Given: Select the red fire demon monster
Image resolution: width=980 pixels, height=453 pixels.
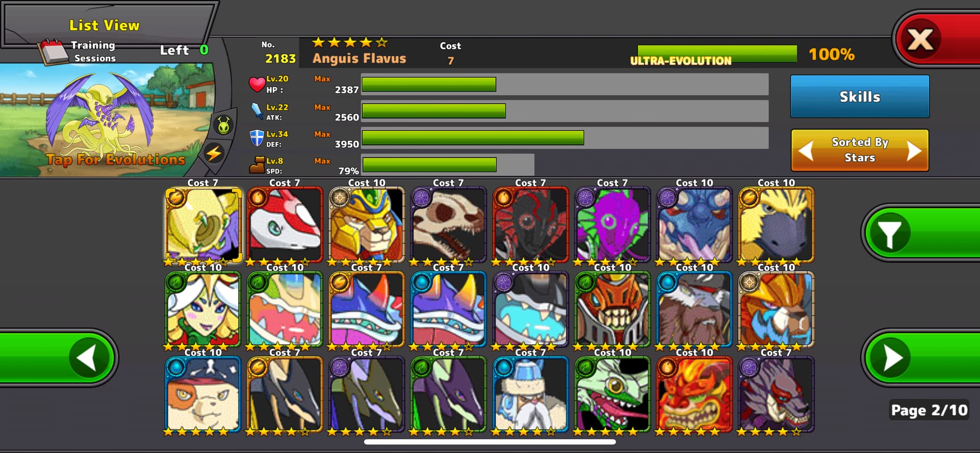Looking at the screenshot, I should [x=694, y=395].
